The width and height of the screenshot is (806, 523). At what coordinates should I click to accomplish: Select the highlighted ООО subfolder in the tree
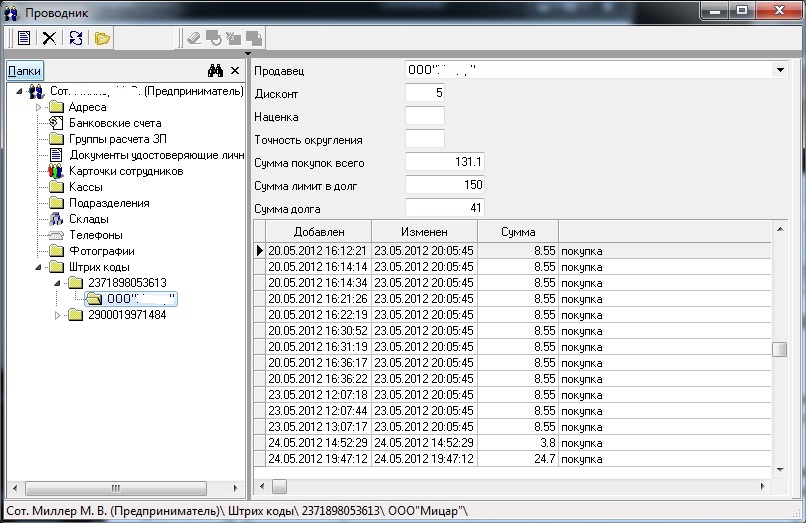pos(131,299)
